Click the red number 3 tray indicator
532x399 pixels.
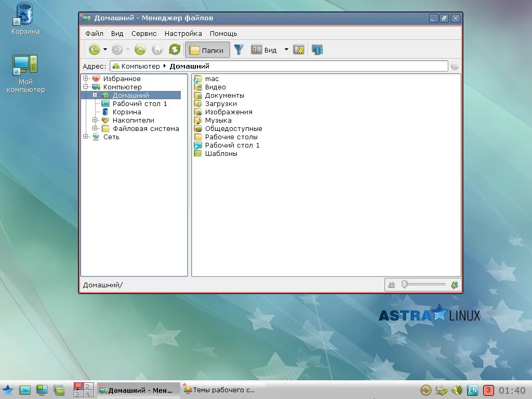488,390
